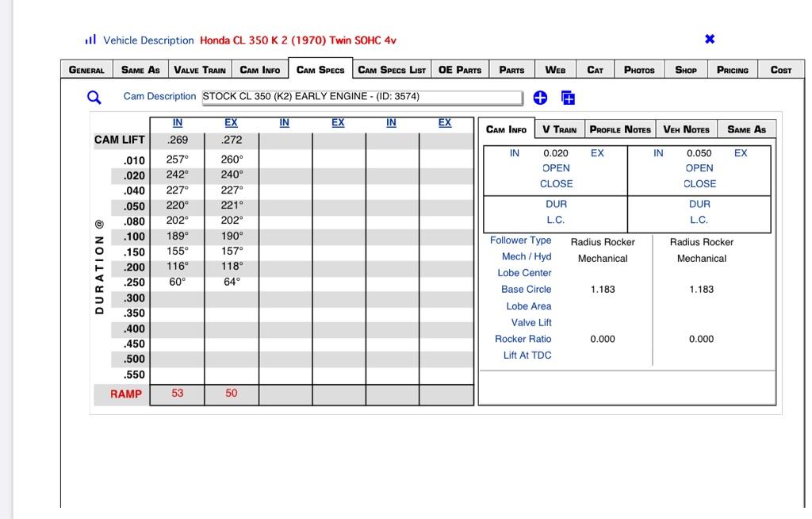Click the Cam Description input field
The image size is (812, 519).
[362, 97]
